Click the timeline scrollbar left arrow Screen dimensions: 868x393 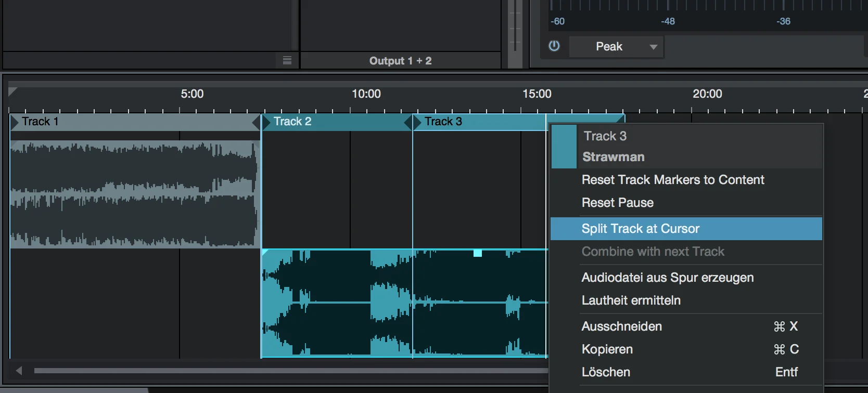[19, 371]
